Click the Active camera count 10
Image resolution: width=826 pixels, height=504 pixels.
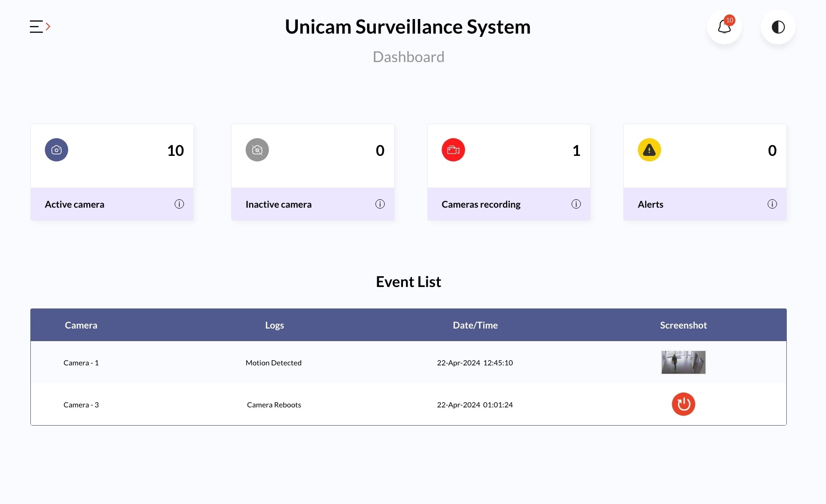tap(176, 150)
